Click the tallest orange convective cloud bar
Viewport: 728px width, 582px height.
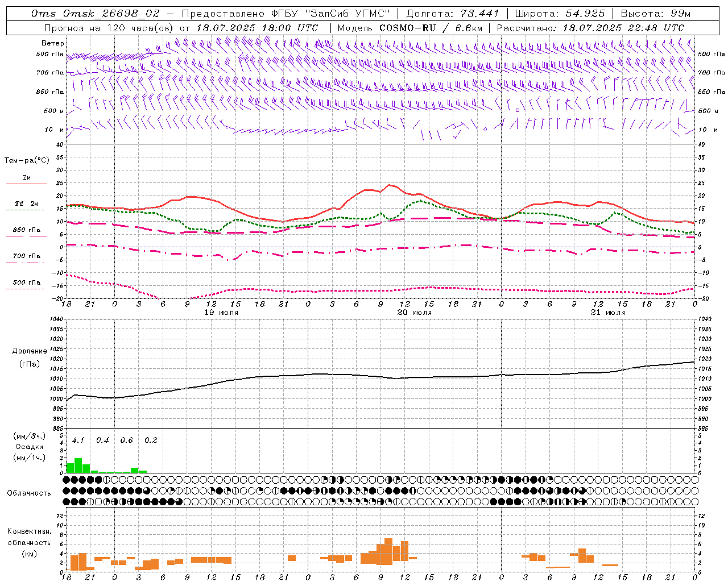click(x=388, y=551)
